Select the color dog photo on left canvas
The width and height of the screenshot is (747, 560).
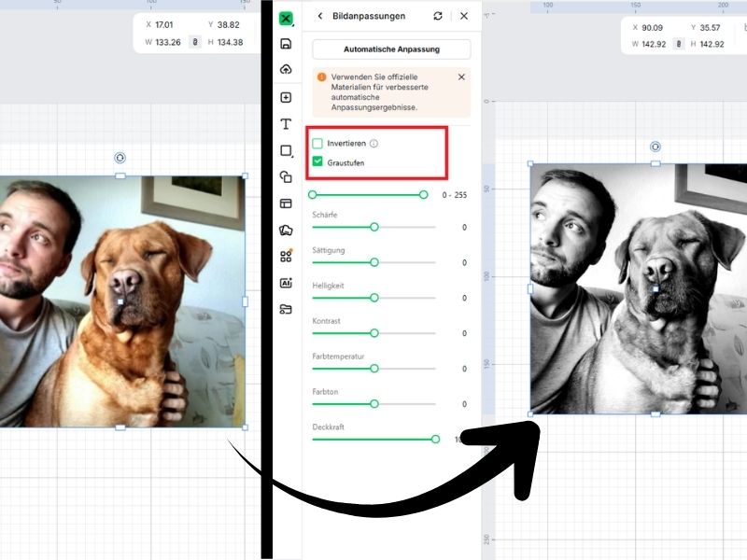[x=122, y=301]
